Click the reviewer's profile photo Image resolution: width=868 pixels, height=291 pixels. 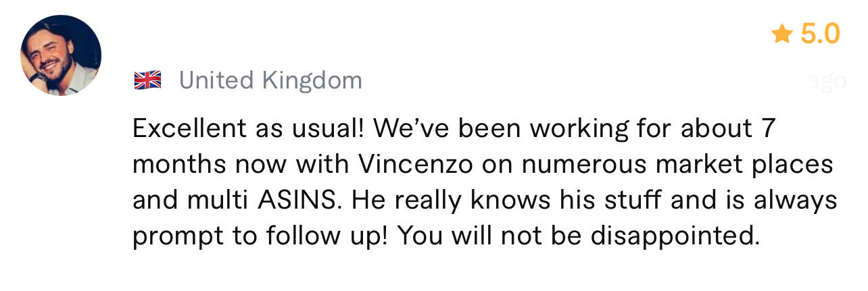pyautogui.click(x=61, y=55)
